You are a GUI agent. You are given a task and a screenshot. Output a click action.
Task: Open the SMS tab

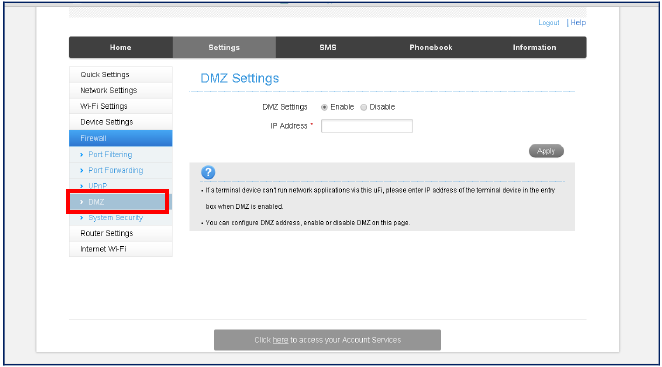328,47
